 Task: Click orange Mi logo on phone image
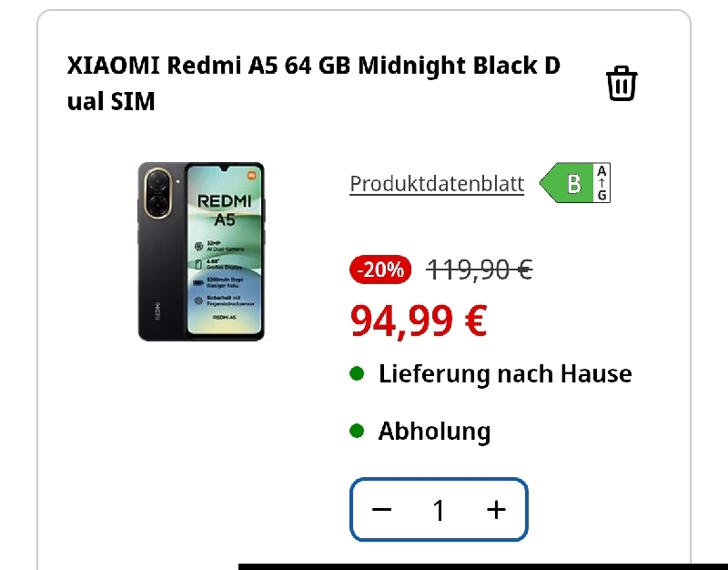pos(251,175)
